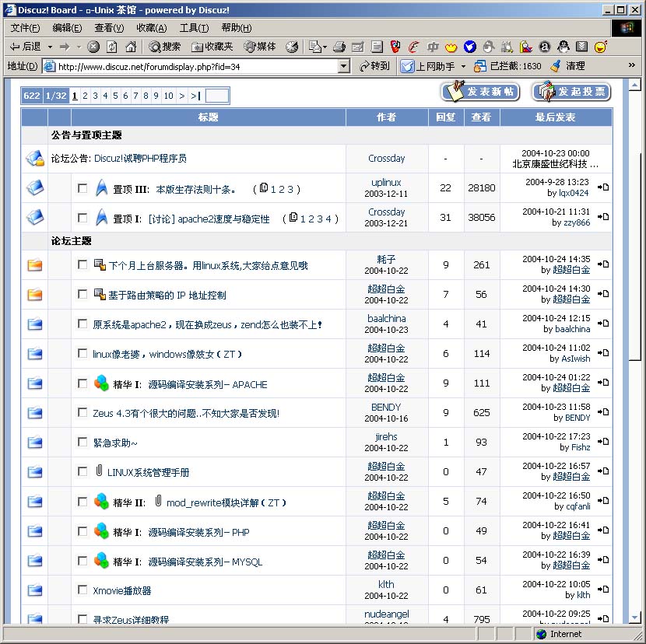The image size is (646, 644).
Task: Click the Print toolbar icon
Action: tap(339, 47)
